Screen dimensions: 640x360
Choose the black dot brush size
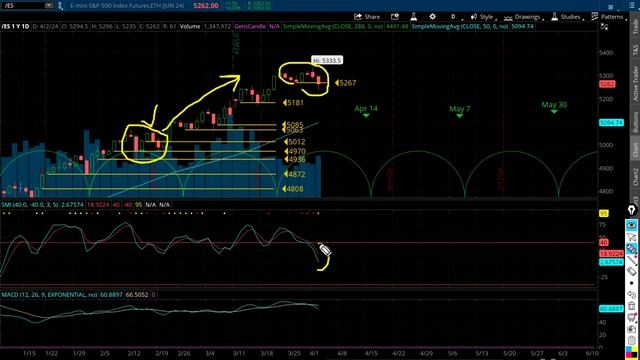click(x=631, y=283)
